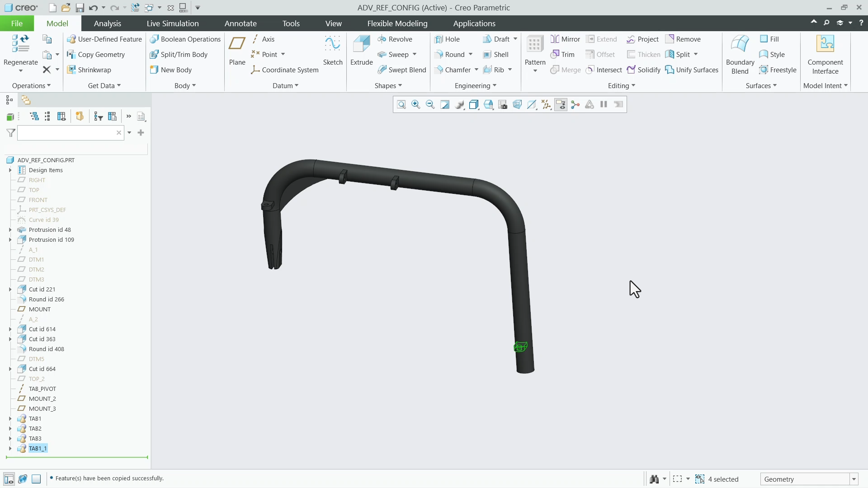Open Component Interface tool
The height and width of the screenshot is (488, 868).
click(x=825, y=54)
